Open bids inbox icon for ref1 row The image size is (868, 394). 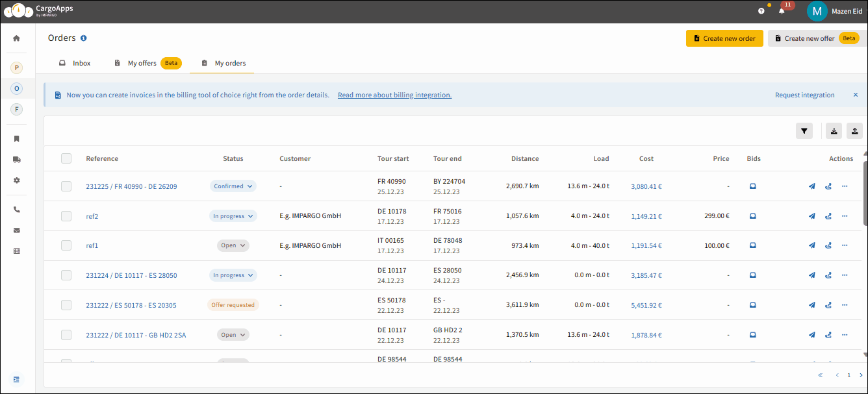click(753, 245)
